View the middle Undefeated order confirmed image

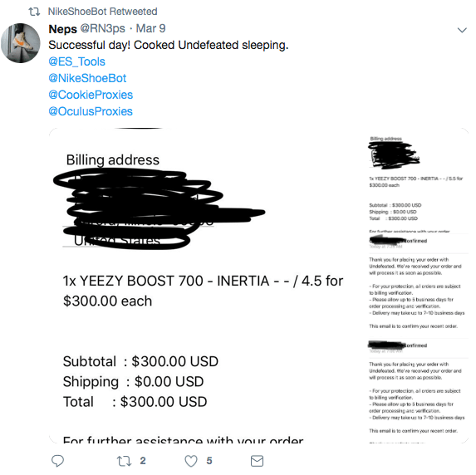tap(417, 286)
